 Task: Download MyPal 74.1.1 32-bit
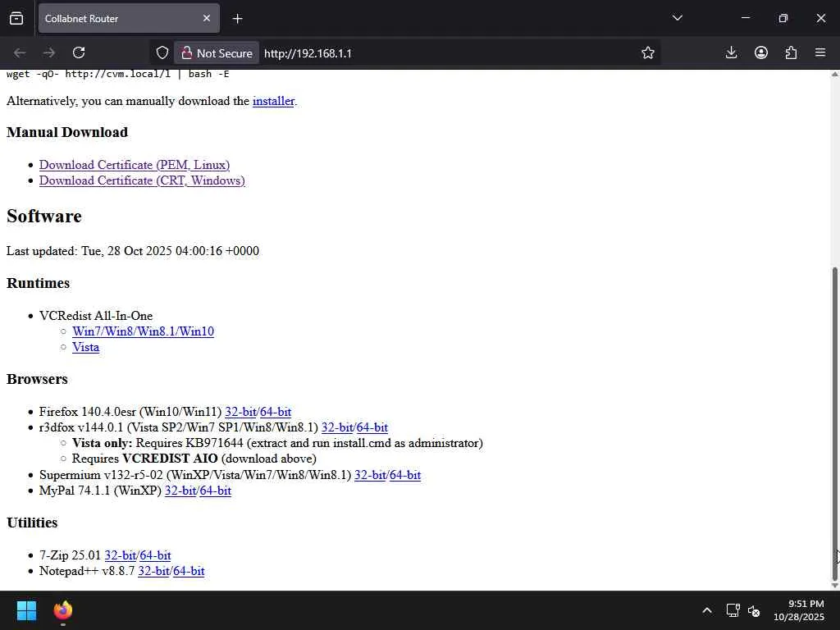click(180, 491)
